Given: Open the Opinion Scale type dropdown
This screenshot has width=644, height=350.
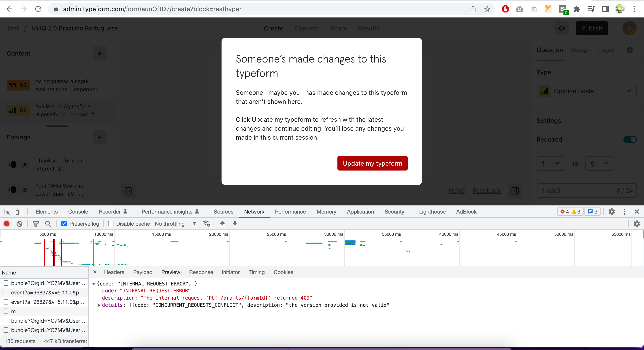Looking at the screenshot, I should [586, 91].
